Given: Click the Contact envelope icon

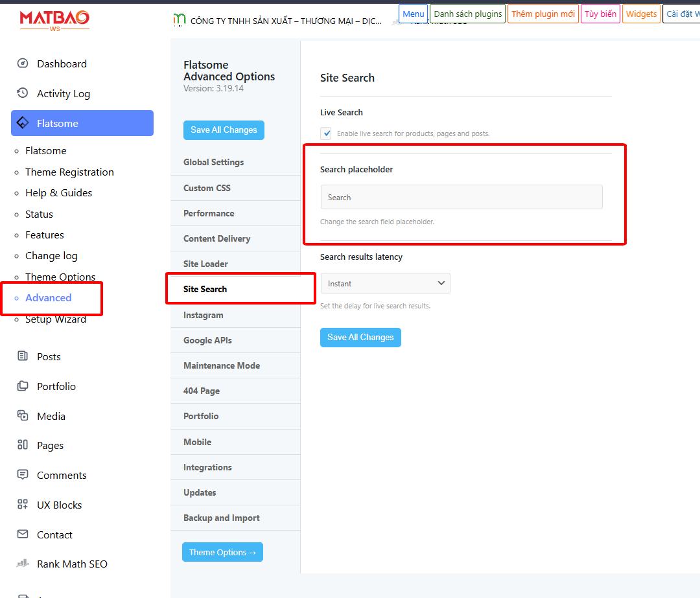Looking at the screenshot, I should pos(23,535).
